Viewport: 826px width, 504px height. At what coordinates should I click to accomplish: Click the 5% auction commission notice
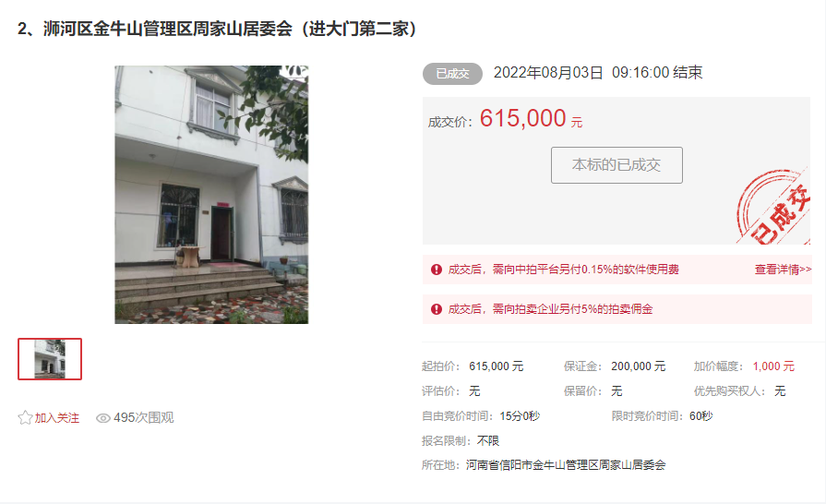click(550, 309)
